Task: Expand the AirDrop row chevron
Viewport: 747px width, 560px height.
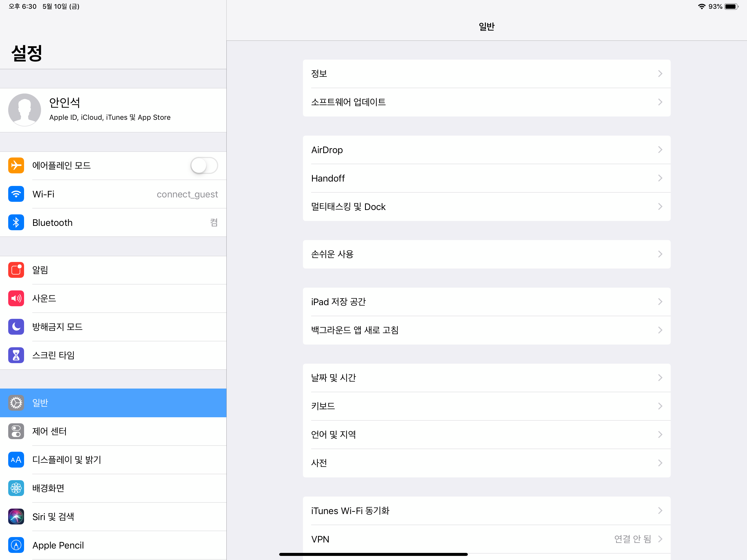Action: pos(660,150)
